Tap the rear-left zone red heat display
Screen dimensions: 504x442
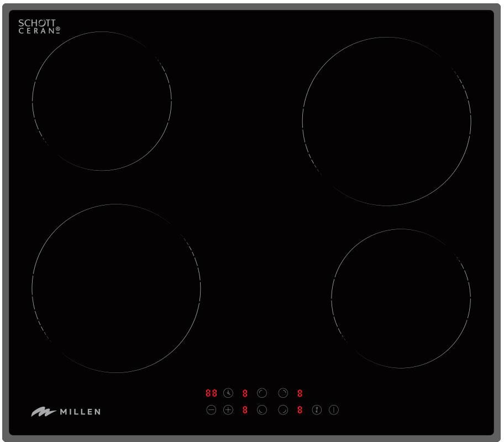click(245, 393)
